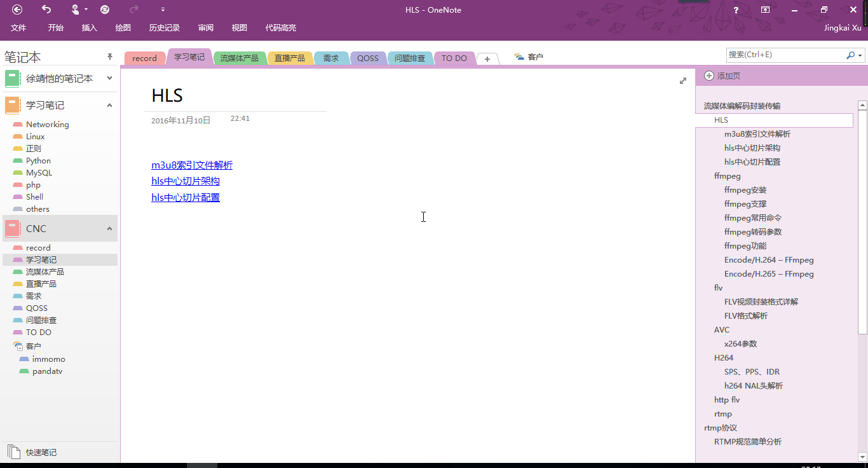Open the 历史记录 ribbon tab
Viewport: 868px width, 468px height.
165,28
